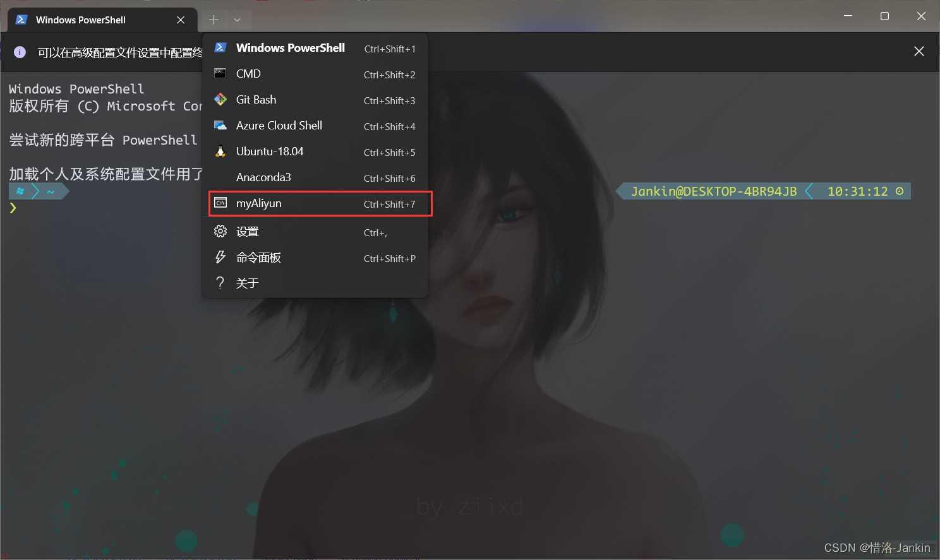Click the notification text about 高级配置文件设置
940x560 pixels.
(120, 52)
